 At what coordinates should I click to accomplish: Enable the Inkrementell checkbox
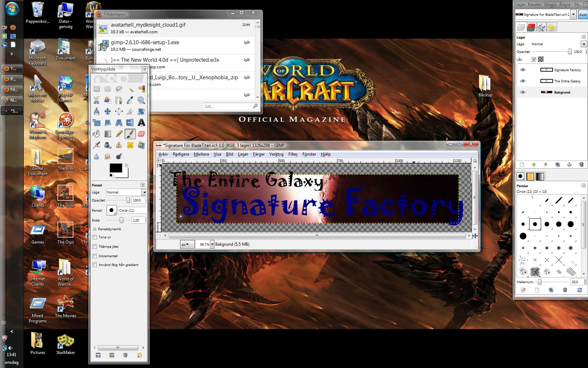coord(94,256)
